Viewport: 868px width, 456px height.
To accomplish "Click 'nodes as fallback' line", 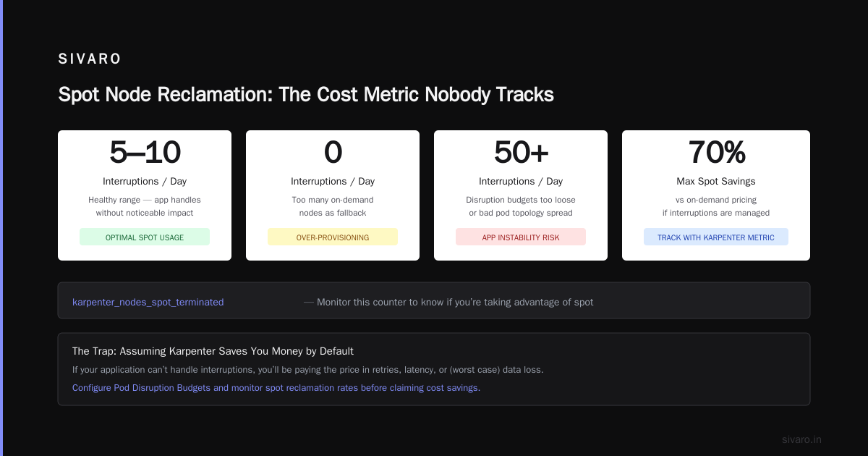I will 333,213.
